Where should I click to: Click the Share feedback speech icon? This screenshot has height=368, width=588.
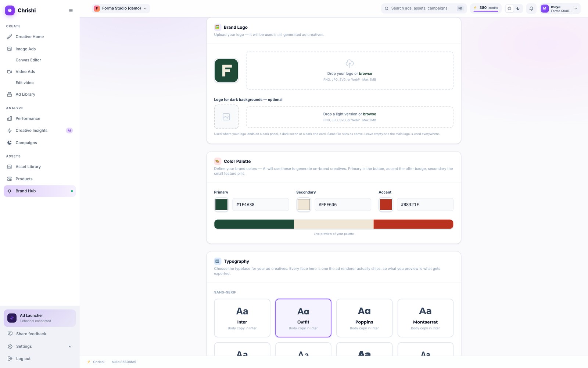(10, 334)
